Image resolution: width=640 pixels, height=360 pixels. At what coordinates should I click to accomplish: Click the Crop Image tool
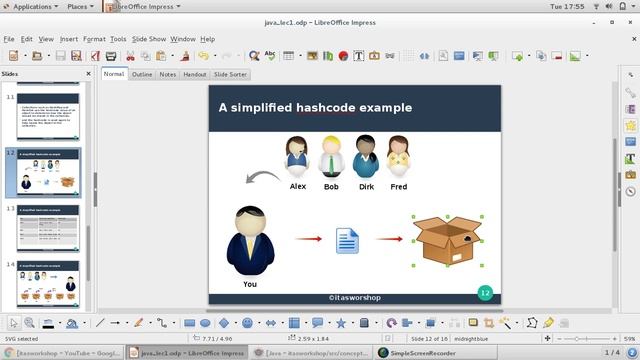[x=489, y=323]
